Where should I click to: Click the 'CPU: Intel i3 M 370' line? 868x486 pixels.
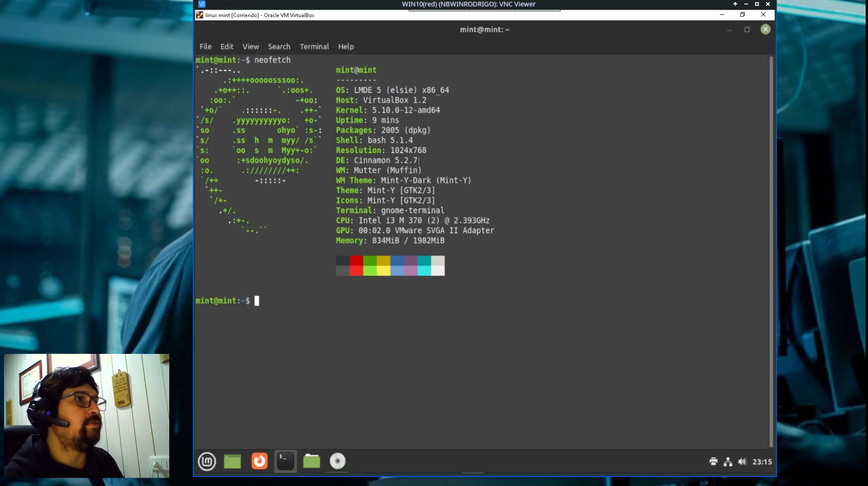click(413, 221)
